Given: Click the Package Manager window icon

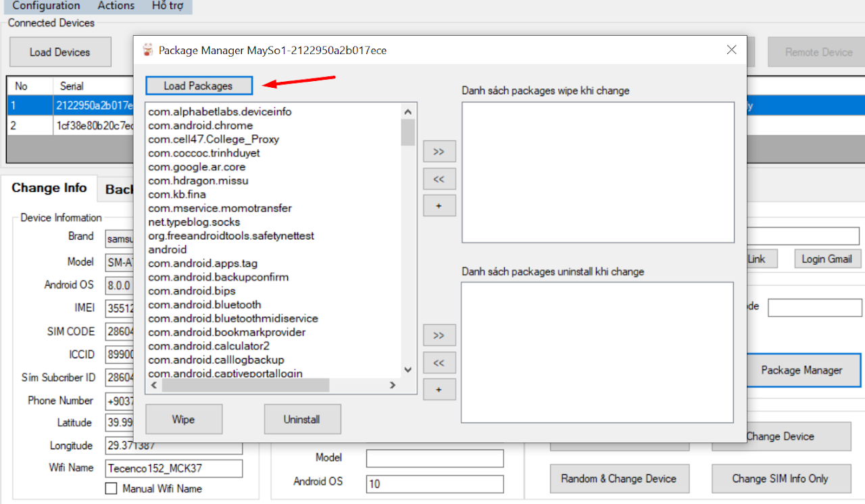Looking at the screenshot, I should (148, 50).
